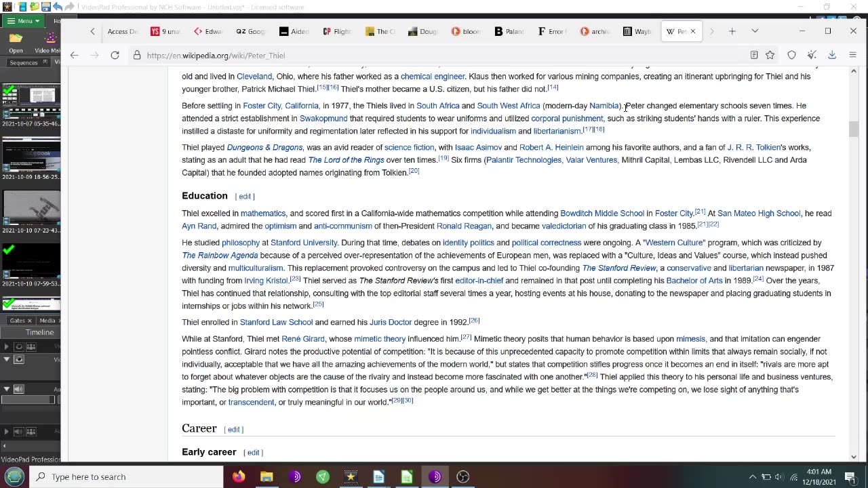Screen dimensions: 868x488
Task: Expand the first collapsed video track
Action: coord(7,346)
